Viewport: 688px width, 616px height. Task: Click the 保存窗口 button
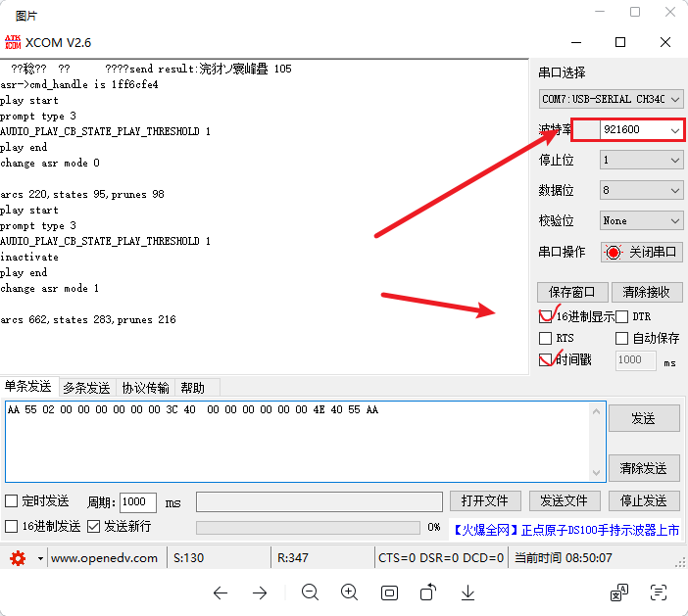(572, 292)
